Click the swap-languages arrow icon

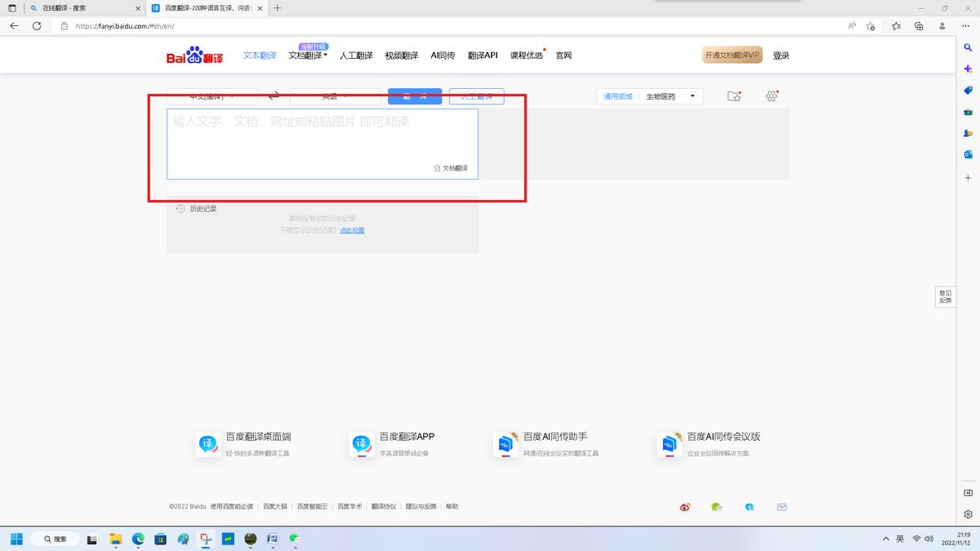click(x=274, y=96)
